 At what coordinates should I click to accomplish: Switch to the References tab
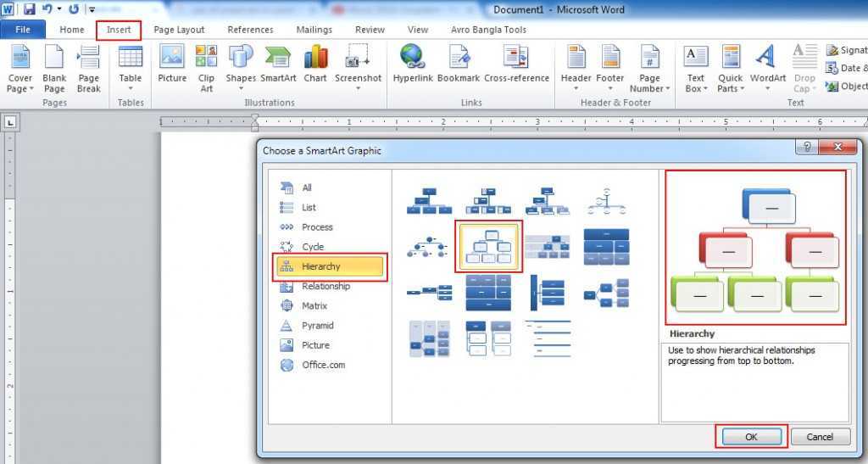coord(250,30)
